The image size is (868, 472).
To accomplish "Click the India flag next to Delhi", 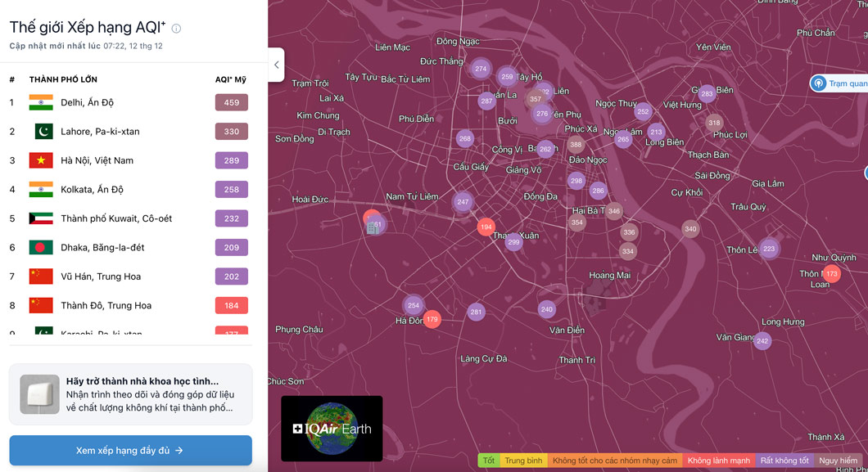I will coord(41,102).
